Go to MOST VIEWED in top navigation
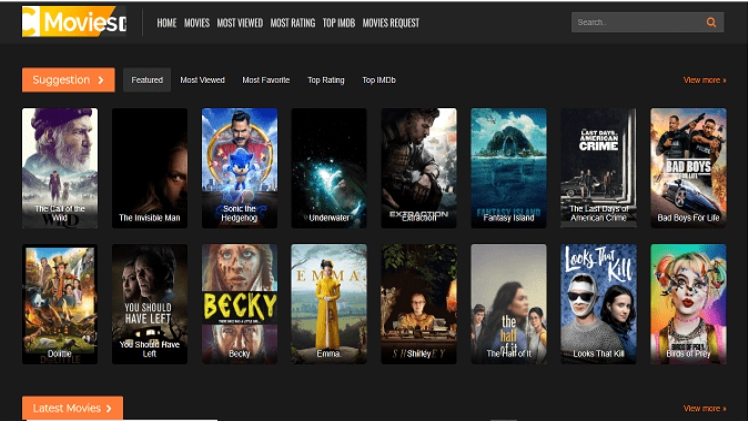Image resolution: width=748 pixels, height=421 pixels. [x=240, y=23]
